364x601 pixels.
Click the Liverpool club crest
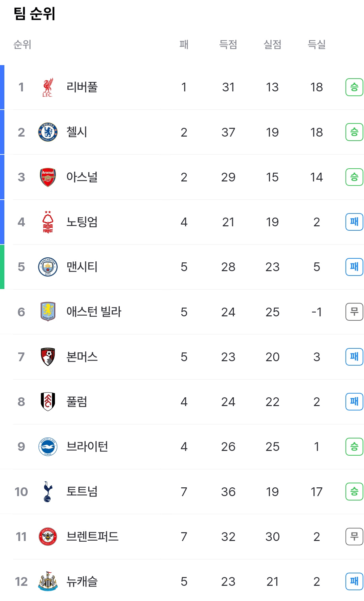pyautogui.click(x=48, y=87)
